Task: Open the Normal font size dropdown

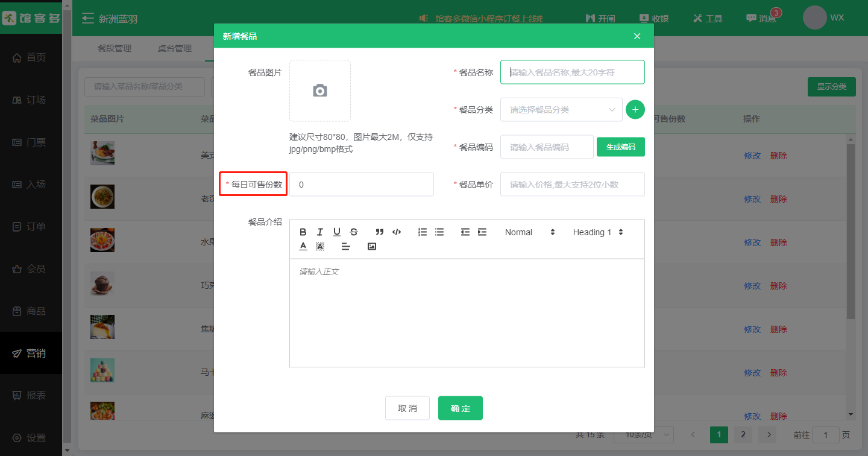Action: click(529, 232)
